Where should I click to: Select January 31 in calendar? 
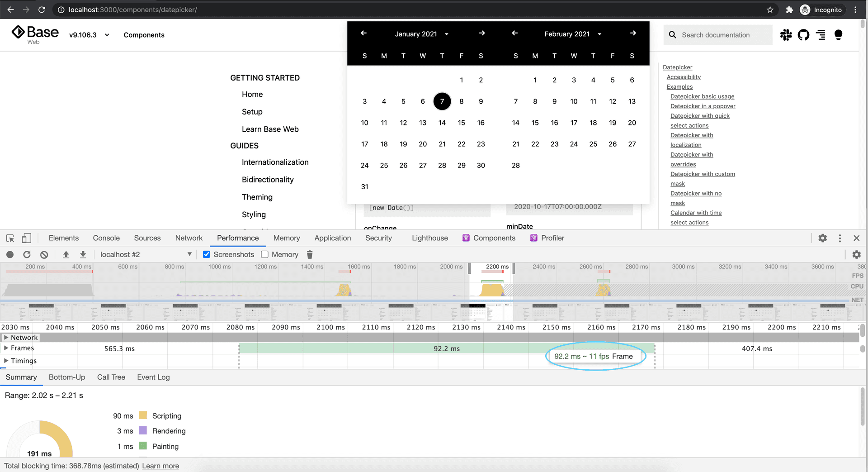point(364,186)
